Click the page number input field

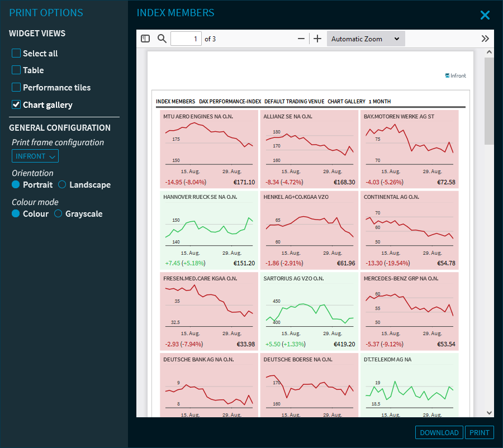pos(186,39)
